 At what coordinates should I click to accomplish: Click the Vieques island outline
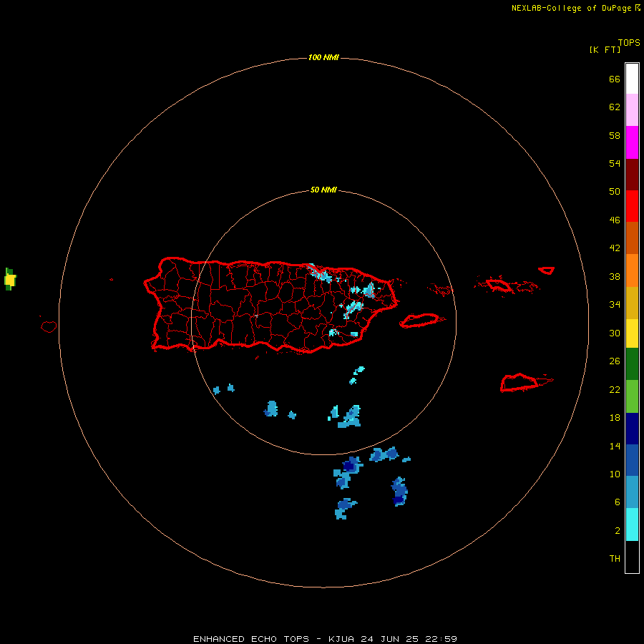(421, 321)
